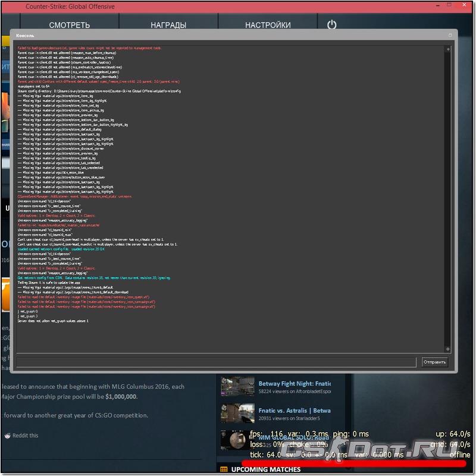The height and width of the screenshot is (476, 476).
Task: Click the 'ping: 0 ms' net graph readout
Action: coord(350,434)
